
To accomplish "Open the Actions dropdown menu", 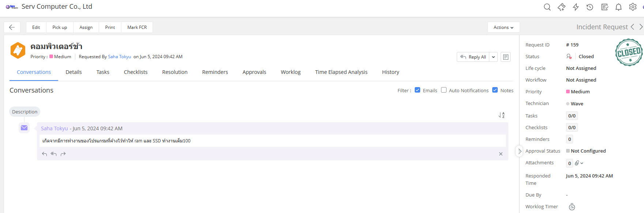I will point(503,27).
